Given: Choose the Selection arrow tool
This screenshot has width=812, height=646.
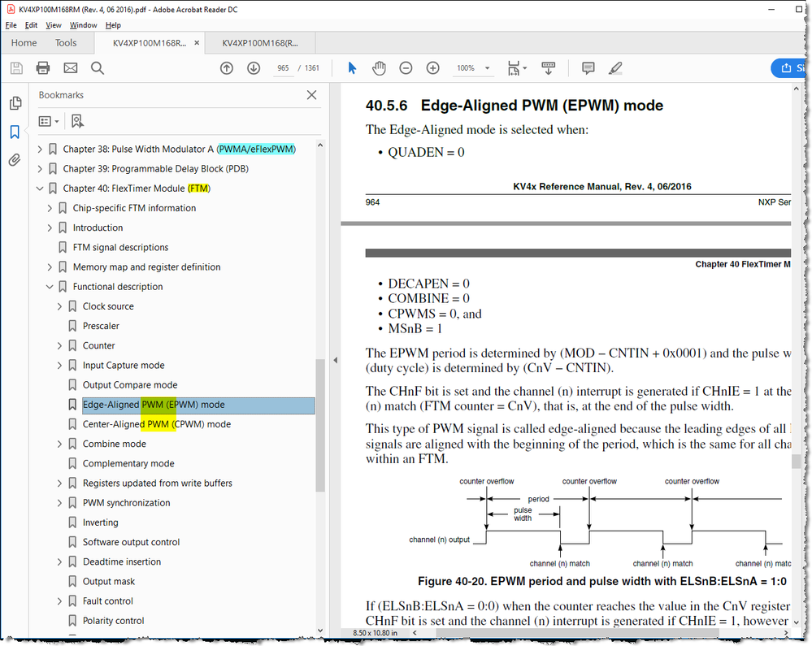Looking at the screenshot, I should pyautogui.click(x=352, y=67).
